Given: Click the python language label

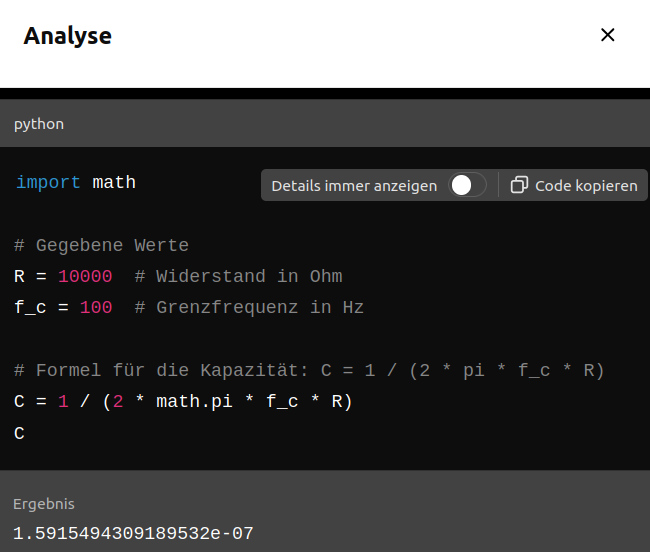Looking at the screenshot, I should [x=39, y=124].
